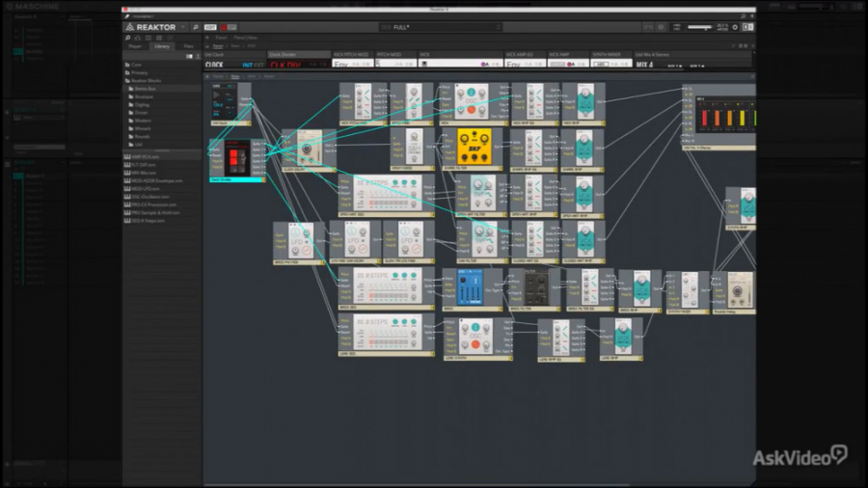Open the FULL snapshot selector
The width and height of the screenshot is (868, 488).
tap(441, 27)
